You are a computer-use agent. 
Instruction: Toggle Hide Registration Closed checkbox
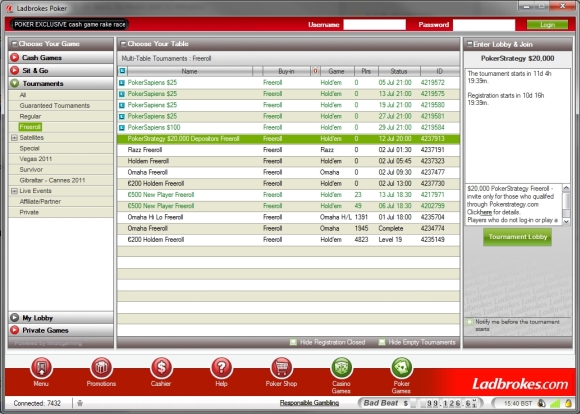point(293,342)
